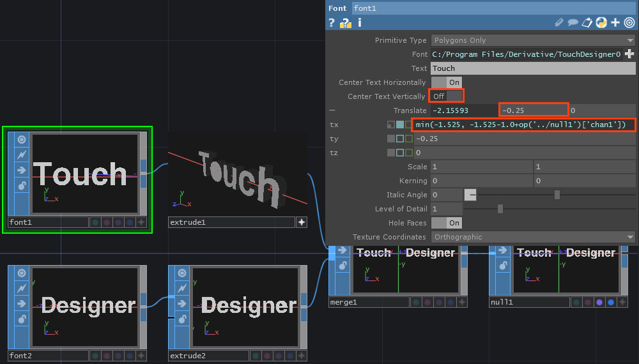Viewport: 639px width, 364px height.
Task: Click pencil icon in parameter header
Action: pos(559,23)
